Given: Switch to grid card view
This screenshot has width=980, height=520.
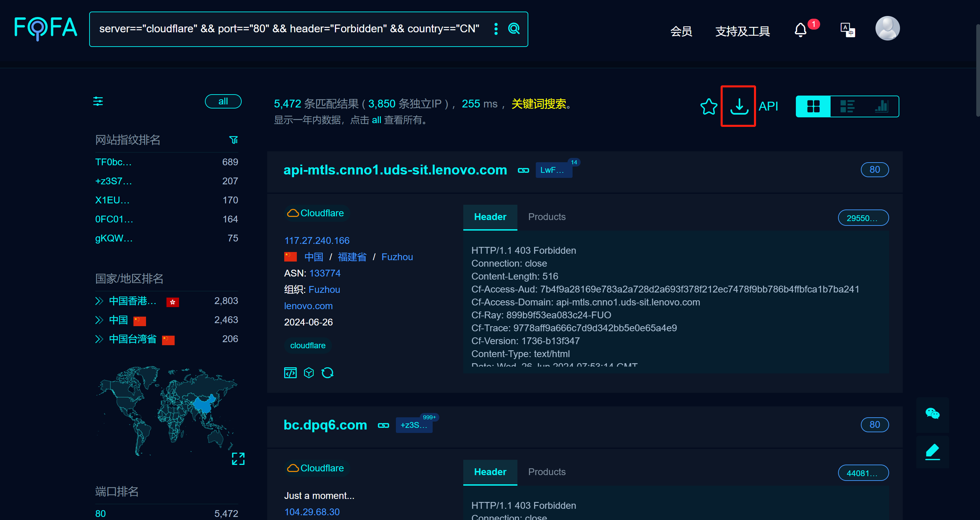Looking at the screenshot, I should point(813,106).
